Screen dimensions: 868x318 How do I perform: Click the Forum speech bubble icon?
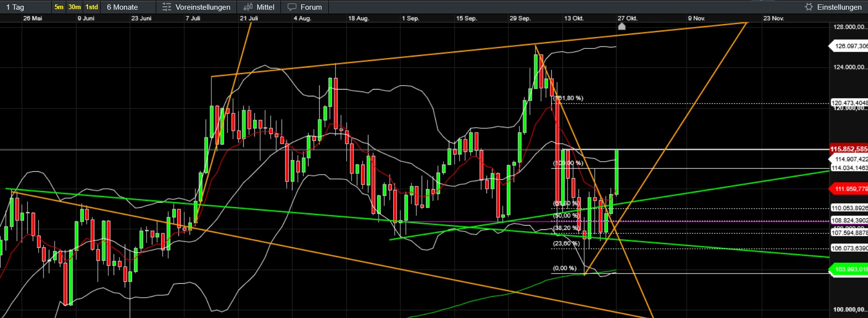292,7
